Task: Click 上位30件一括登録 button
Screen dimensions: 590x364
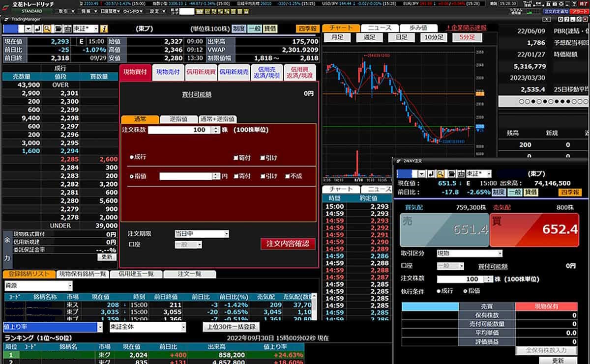Action: (231, 327)
